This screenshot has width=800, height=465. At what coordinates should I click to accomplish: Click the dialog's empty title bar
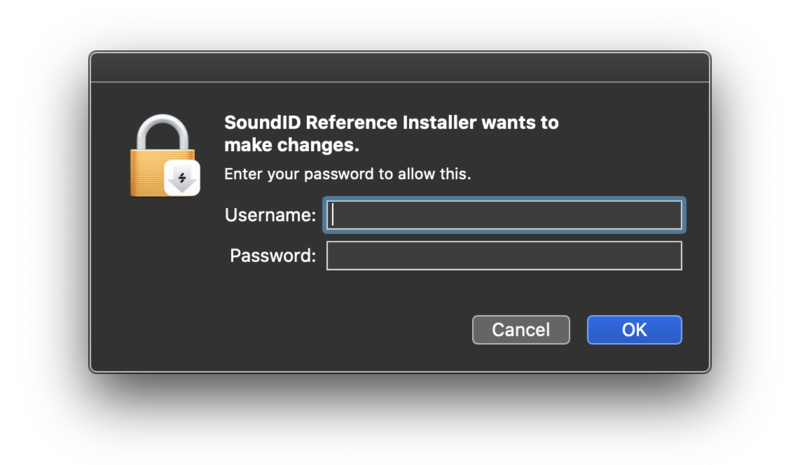[400, 67]
